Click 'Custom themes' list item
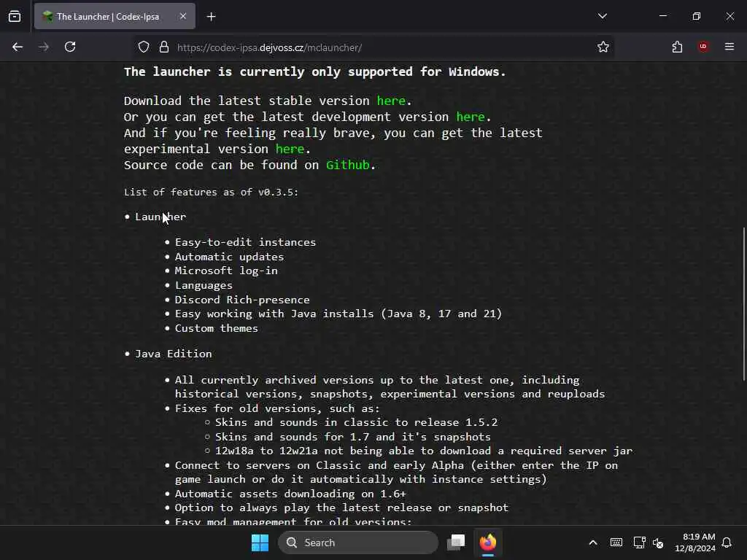Screen dimensions: 747x560 [216, 329]
